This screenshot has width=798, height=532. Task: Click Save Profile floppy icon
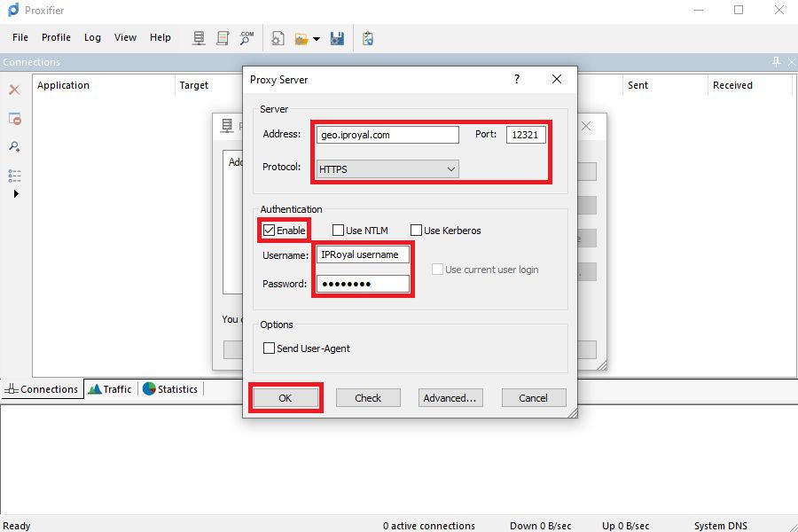pyautogui.click(x=337, y=39)
